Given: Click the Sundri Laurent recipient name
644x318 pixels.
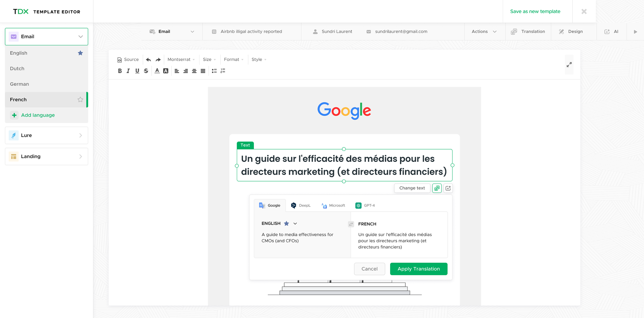Looking at the screenshot, I should click(x=337, y=32).
